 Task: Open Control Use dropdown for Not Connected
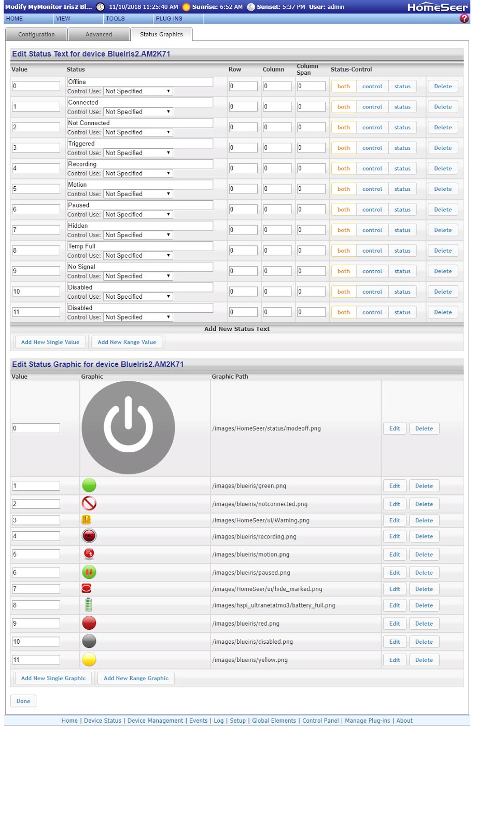tap(138, 132)
